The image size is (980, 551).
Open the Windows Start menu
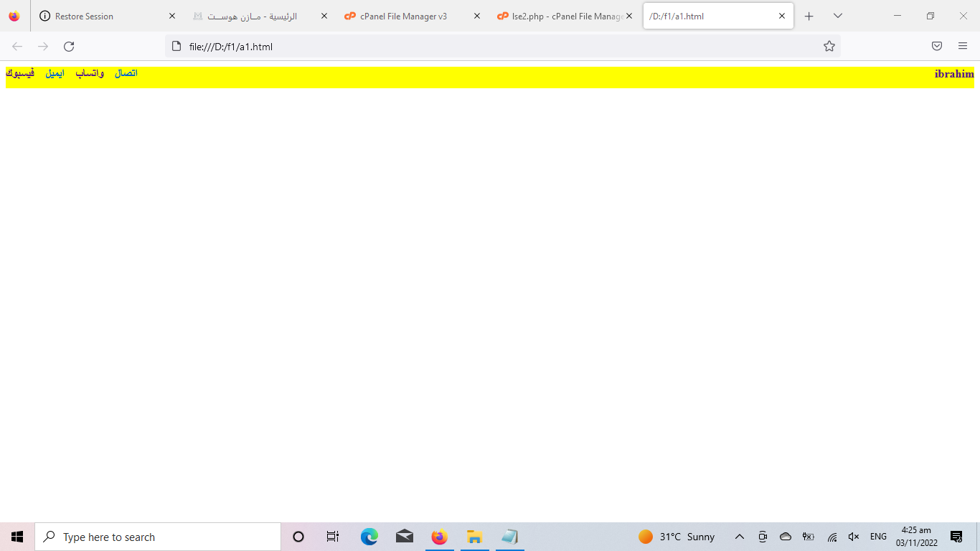pyautogui.click(x=17, y=537)
